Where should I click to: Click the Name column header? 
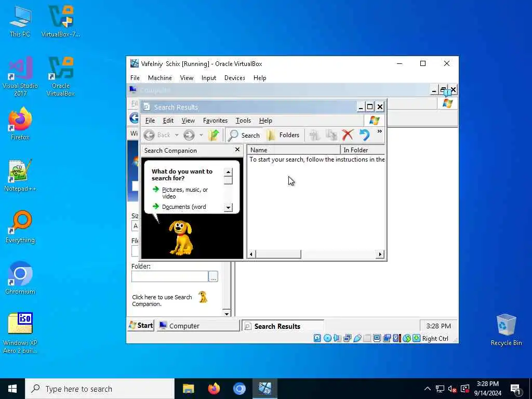point(294,150)
